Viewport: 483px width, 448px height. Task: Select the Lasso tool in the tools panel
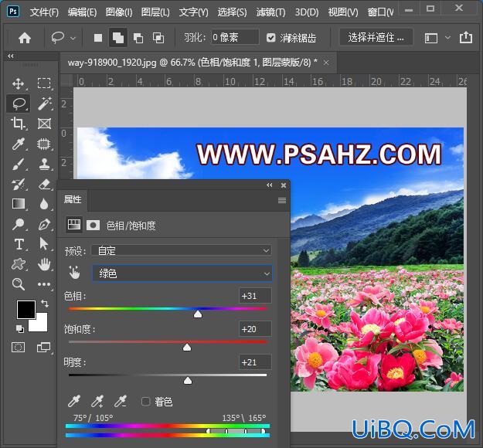19,104
